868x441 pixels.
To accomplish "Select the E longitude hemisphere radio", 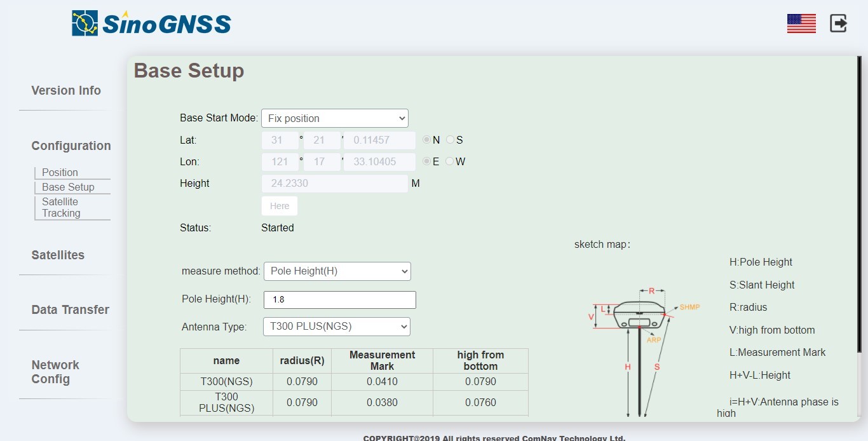I will [426, 161].
